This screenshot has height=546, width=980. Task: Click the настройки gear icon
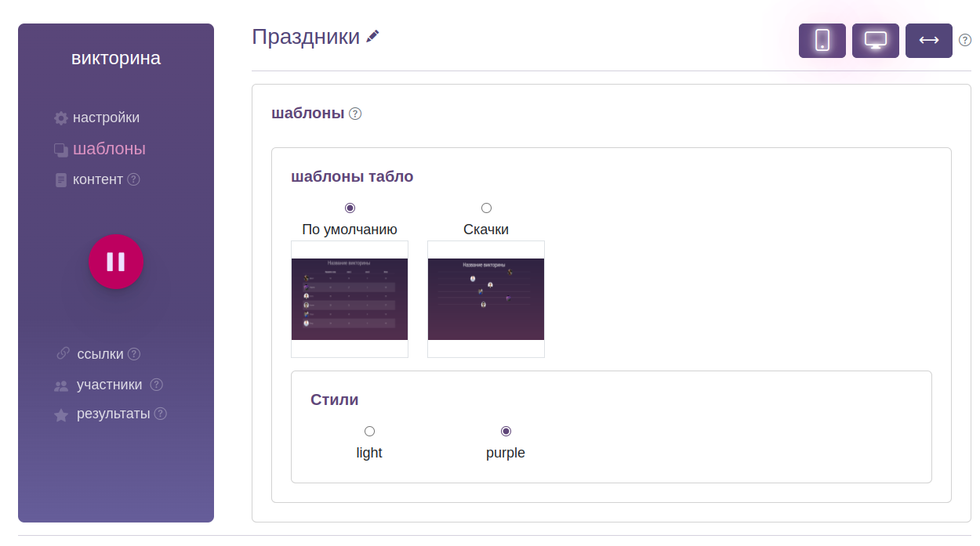(61, 118)
